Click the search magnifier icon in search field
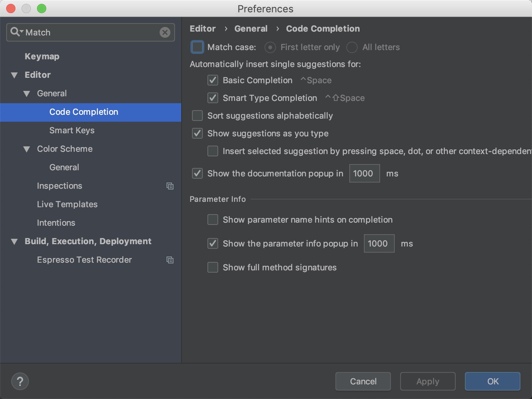The image size is (532, 399). [15, 32]
